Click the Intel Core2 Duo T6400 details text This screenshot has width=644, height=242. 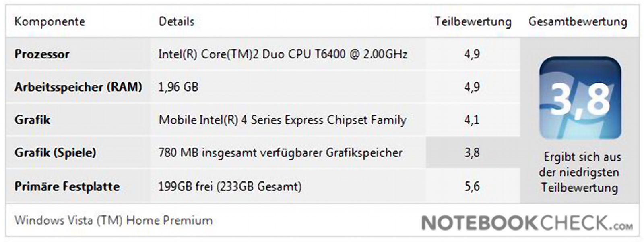pyautogui.click(x=283, y=54)
